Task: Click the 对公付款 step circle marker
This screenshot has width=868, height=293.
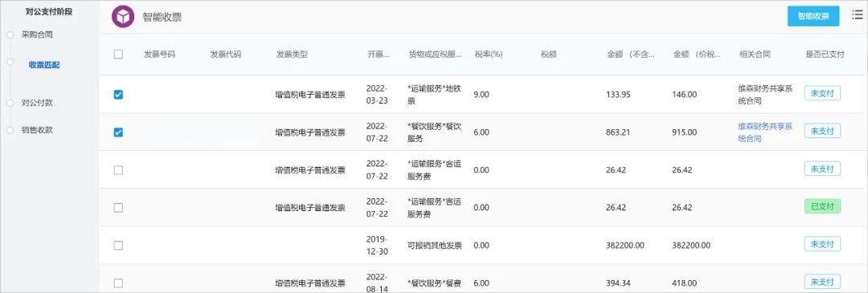Action: (10, 103)
